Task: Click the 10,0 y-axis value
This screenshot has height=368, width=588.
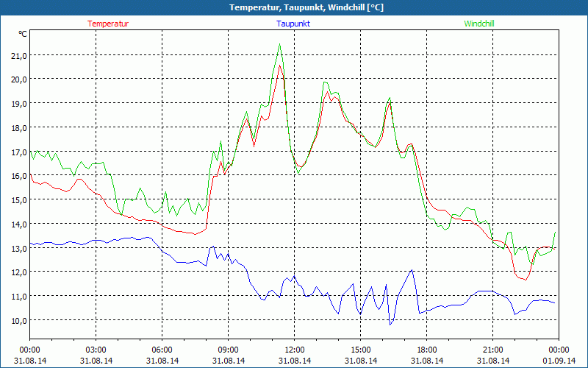Action: (19, 321)
